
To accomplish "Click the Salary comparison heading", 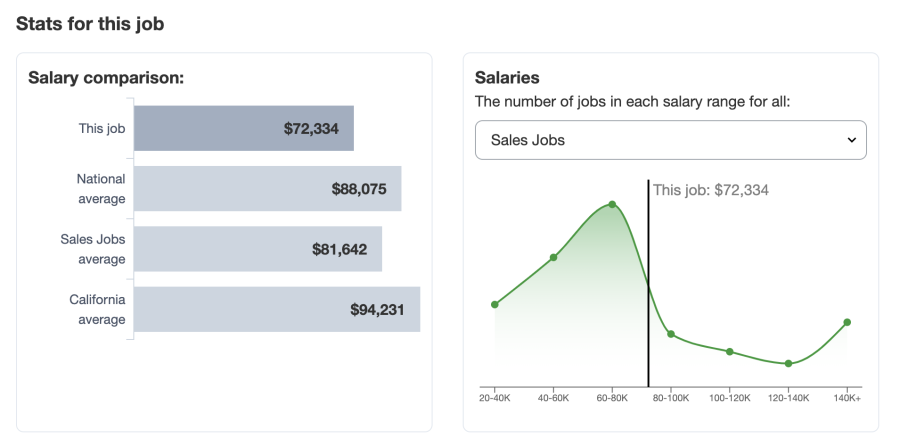I will coord(106,77).
